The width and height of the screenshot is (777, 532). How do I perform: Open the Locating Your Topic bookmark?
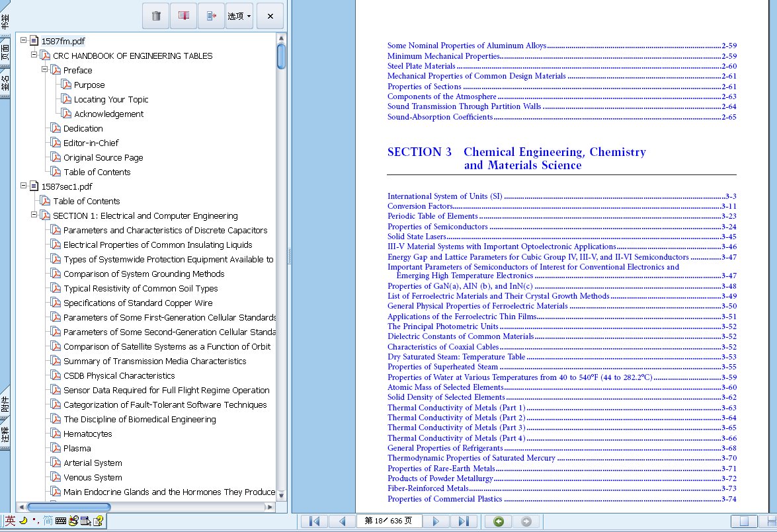111,100
